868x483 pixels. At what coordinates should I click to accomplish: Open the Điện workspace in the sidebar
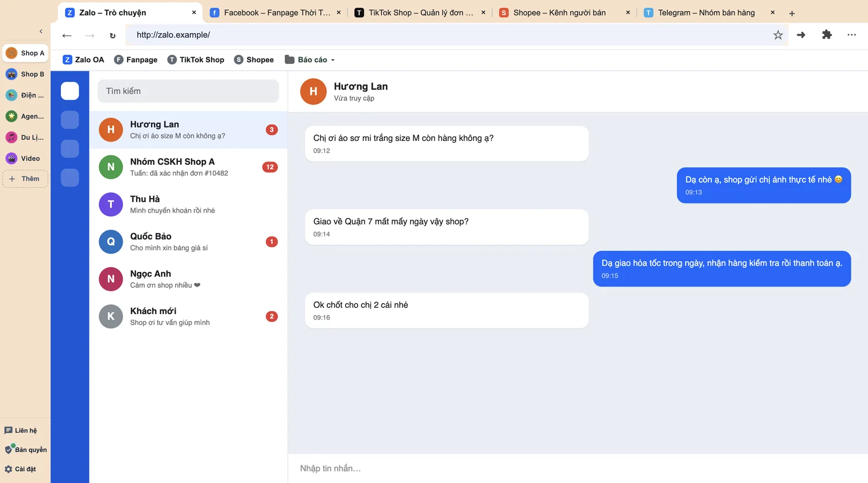tap(25, 95)
